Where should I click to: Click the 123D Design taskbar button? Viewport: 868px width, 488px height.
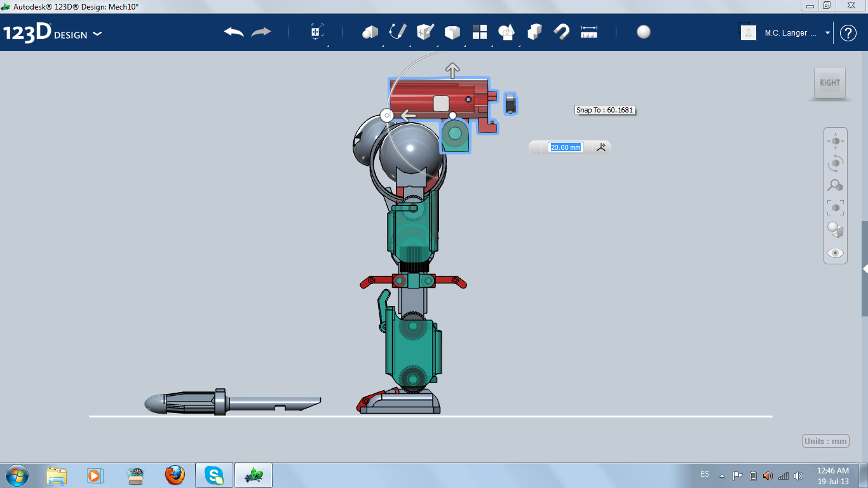(x=254, y=475)
